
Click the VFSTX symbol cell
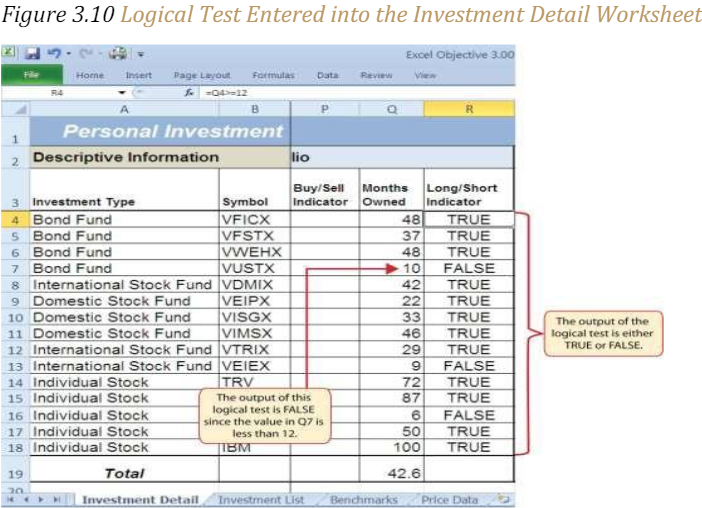pyautogui.click(x=255, y=236)
